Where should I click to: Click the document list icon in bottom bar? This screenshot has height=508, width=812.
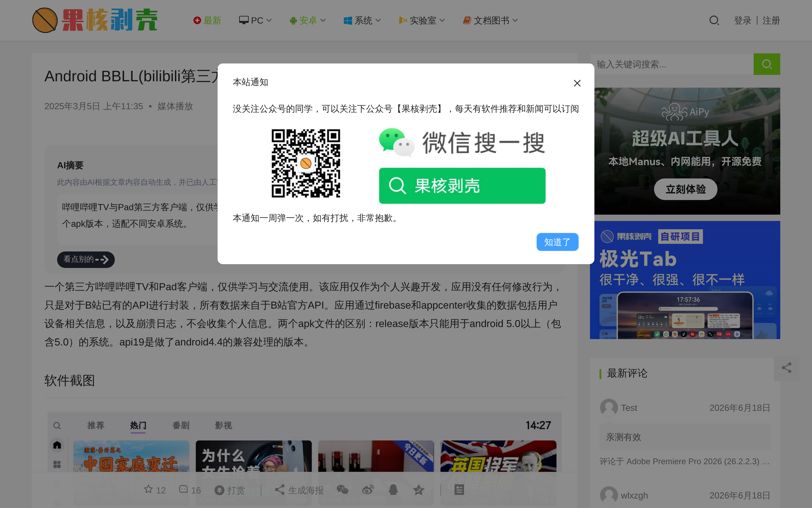[459, 490]
